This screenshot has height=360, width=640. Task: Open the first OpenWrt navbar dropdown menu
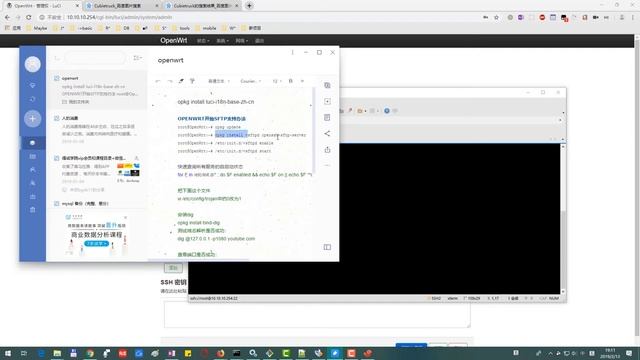203,41
